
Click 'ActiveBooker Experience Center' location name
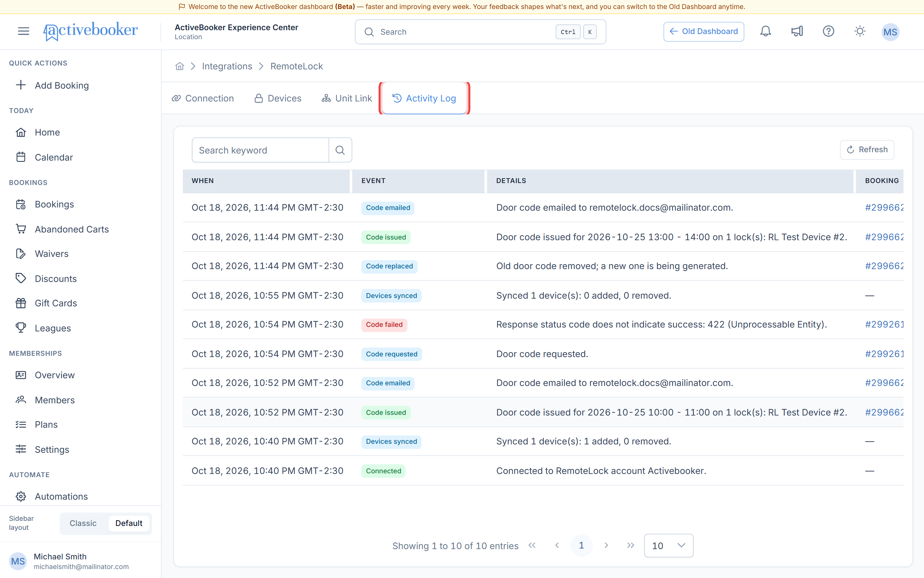click(x=236, y=28)
